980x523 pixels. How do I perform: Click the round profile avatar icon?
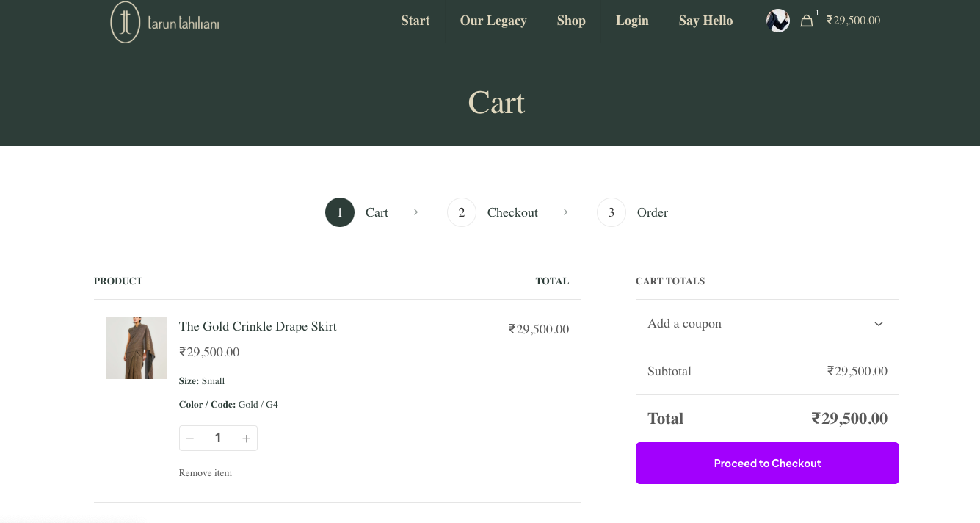pyautogui.click(x=777, y=21)
